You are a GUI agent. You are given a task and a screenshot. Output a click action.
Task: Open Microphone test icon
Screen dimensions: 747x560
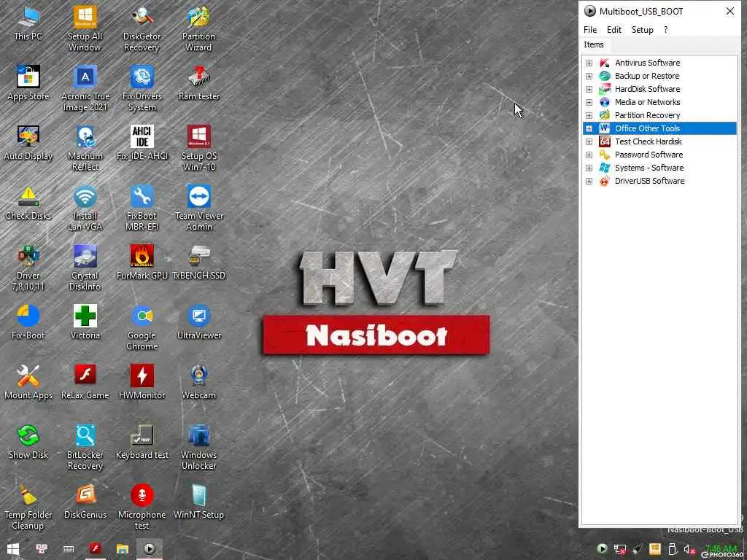click(x=142, y=507)
